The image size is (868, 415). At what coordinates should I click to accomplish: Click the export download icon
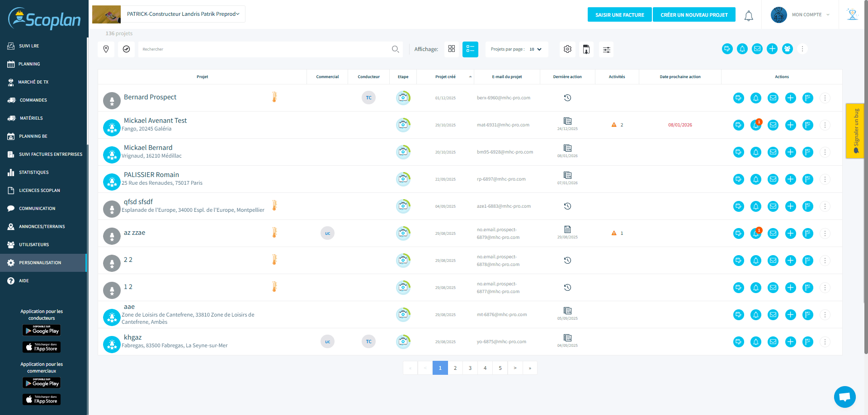pyautogui.click(x=586, y=49)
